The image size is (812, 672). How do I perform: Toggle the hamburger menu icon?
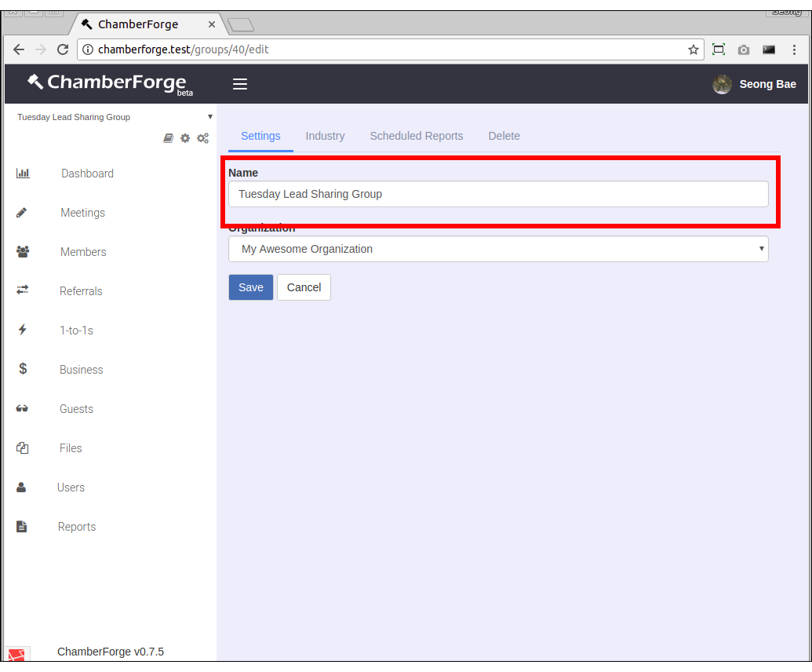click(x=240, y=84)
